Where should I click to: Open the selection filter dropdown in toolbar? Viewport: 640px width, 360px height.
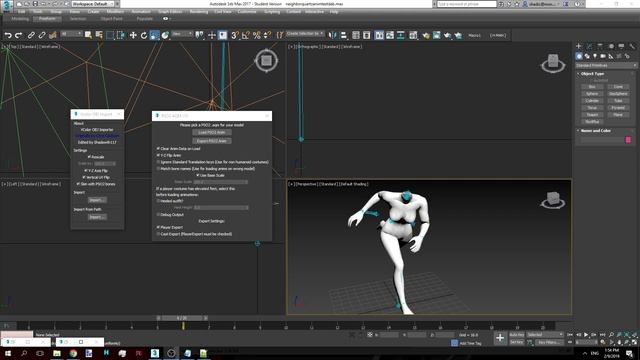pos(71,34)
